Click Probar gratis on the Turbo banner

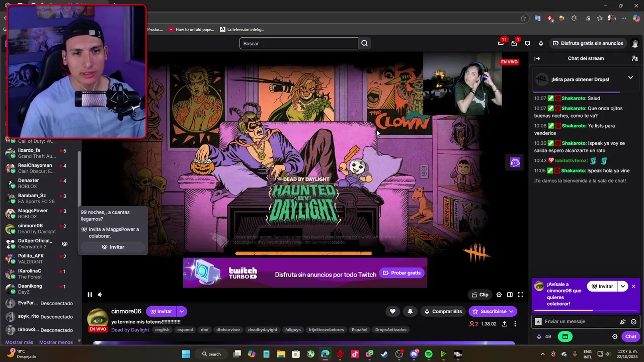(x=401, y=273)
